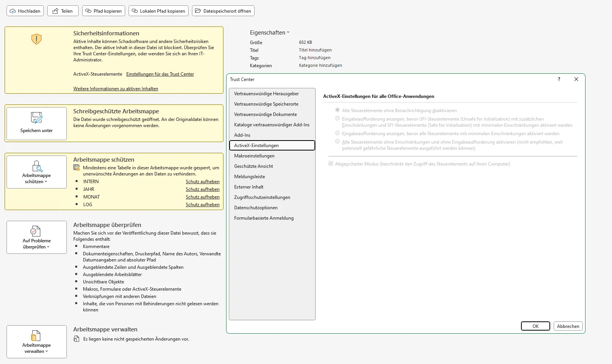Click the Pfad kopieren button
Viewport: 612px width, 364px height.
tap(104, 11)
